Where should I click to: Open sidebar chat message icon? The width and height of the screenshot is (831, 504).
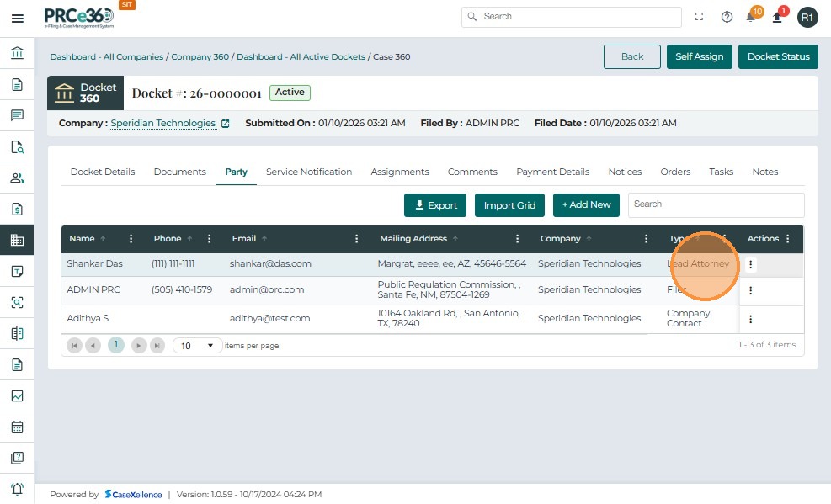tap(17, 115)
